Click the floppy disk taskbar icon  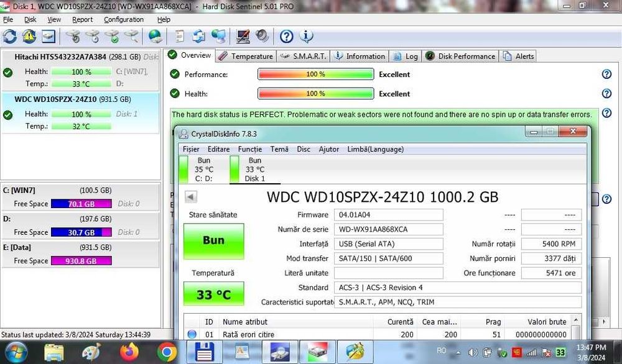click(205, 352)
